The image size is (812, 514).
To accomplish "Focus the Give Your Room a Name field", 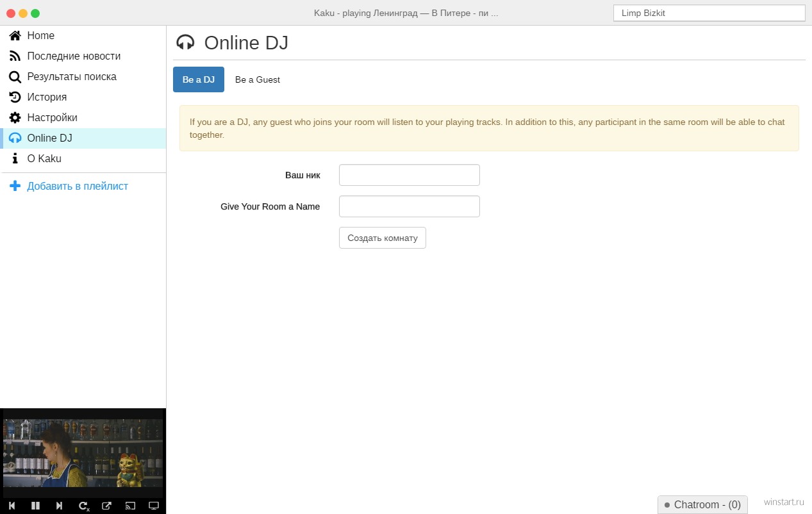I will pyautogui.click(x=409, y=206).
